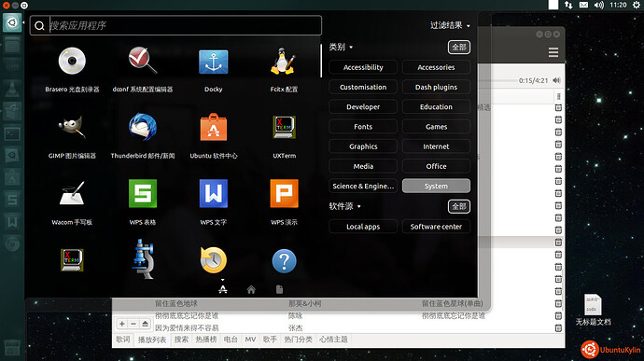
Task: Open system gear menu in top panel
Action: (x=637, y=5)
